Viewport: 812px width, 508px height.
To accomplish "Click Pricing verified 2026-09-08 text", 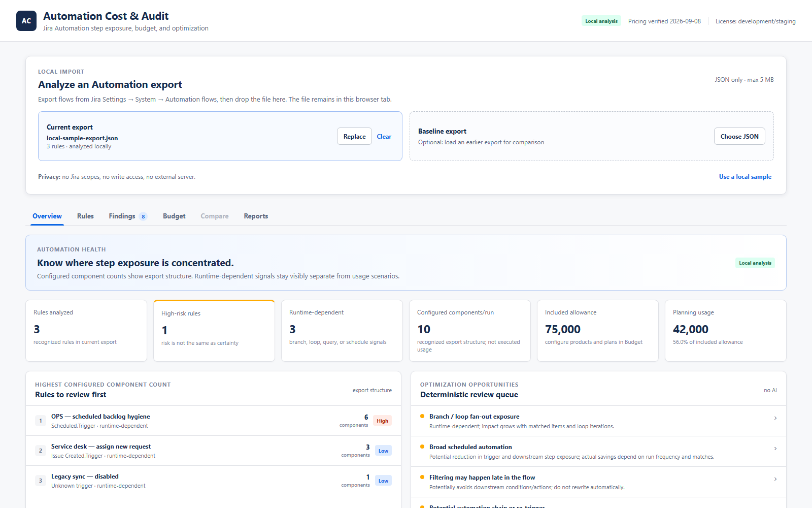I will [x=664, y=21].
